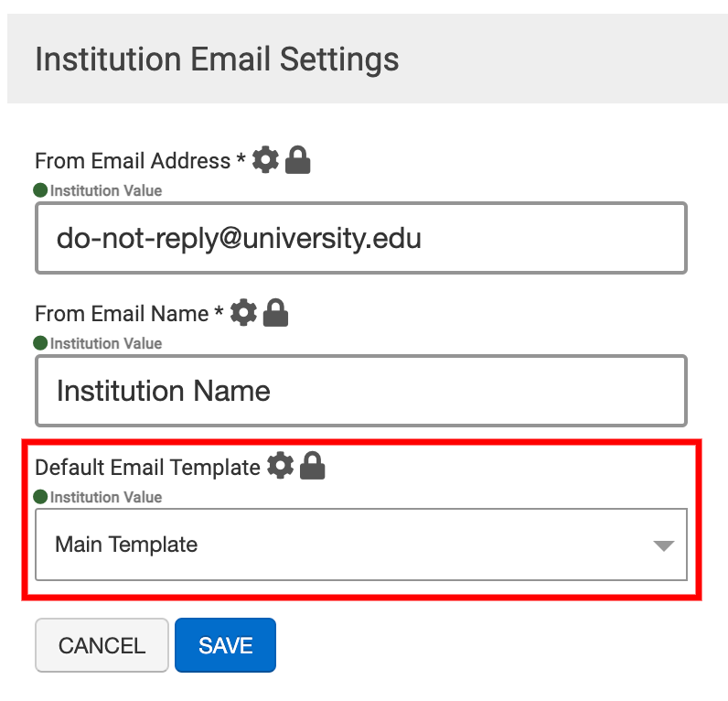Click the From Email Address label

[133, 161]
